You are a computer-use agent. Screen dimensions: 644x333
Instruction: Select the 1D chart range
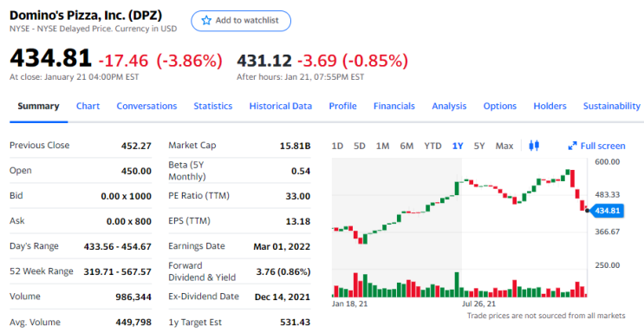[x=337, y=146]
